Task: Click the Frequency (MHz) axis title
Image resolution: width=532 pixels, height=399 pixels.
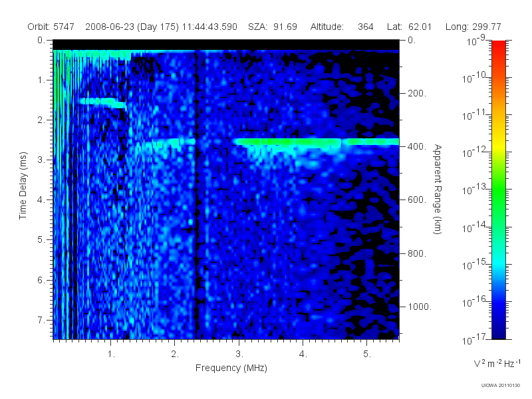Action: (x=231, y=368)
